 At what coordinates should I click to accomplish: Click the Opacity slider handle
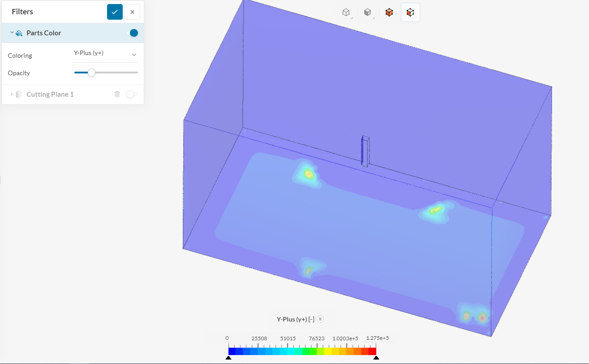[x=91, y=73]
